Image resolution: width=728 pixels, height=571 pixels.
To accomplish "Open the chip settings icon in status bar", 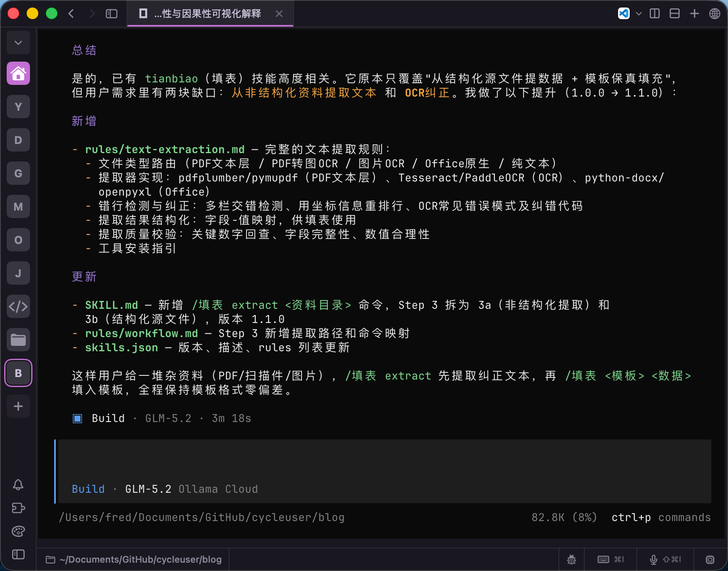I will click(710, 559).
